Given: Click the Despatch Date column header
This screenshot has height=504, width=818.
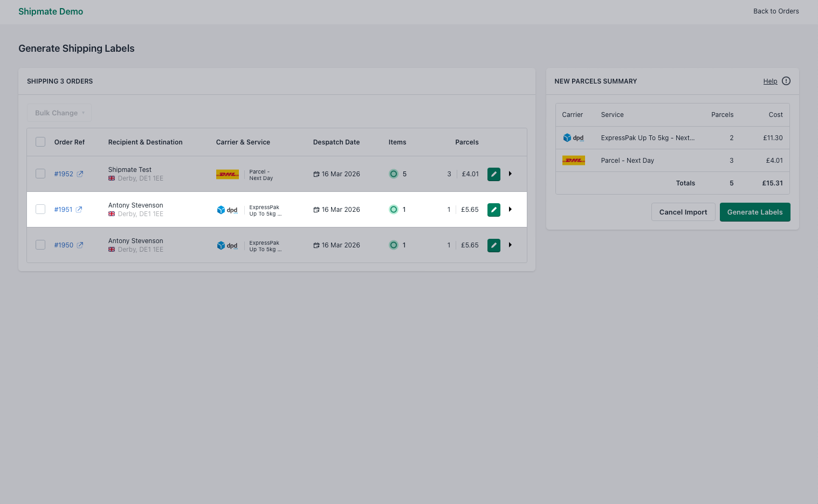Looking at the screenshot, I should (x=336, y=142).
